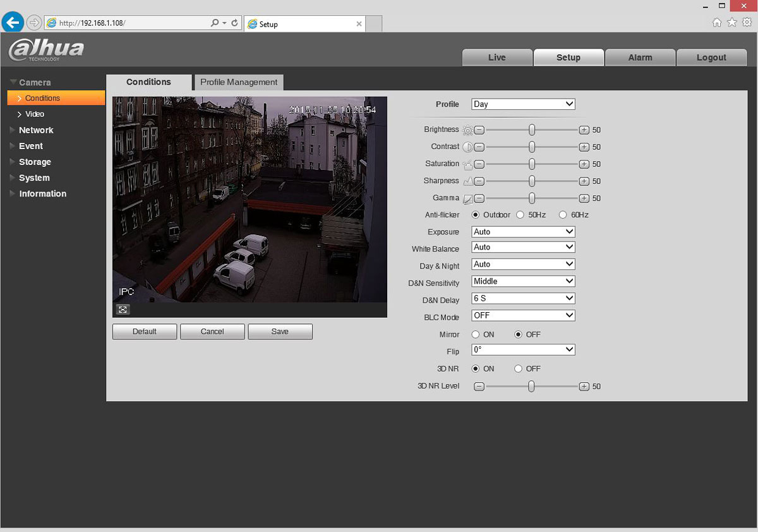Viewport: 758px width, 532px height.
Task: Click the browser back arrow button
Action: pyautogui.click(x=13, y=22)
